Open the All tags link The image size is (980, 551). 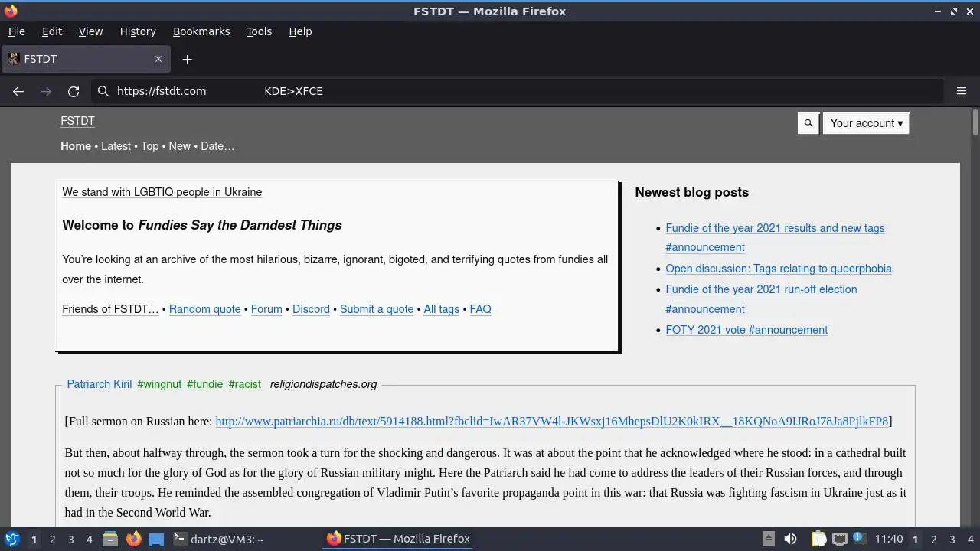(441, 309)
